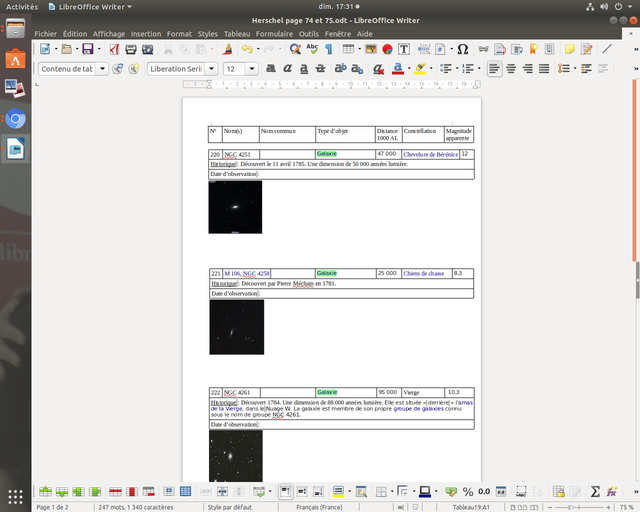640x512 pixels.
Task: Click Chevelure de Bérénice link
Action: [430, 154]
